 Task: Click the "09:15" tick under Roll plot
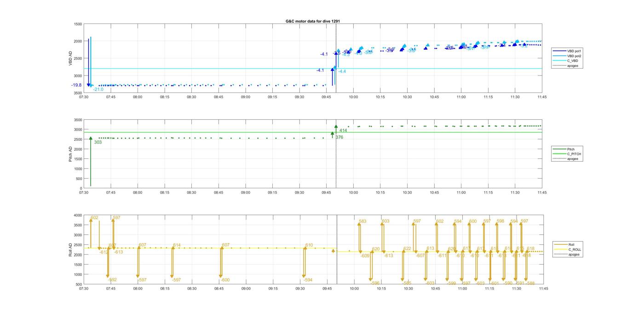click(x=272, y=289)
